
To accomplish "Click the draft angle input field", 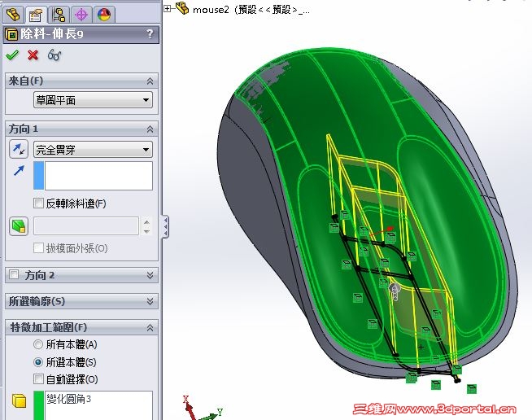I will [86, 225].
